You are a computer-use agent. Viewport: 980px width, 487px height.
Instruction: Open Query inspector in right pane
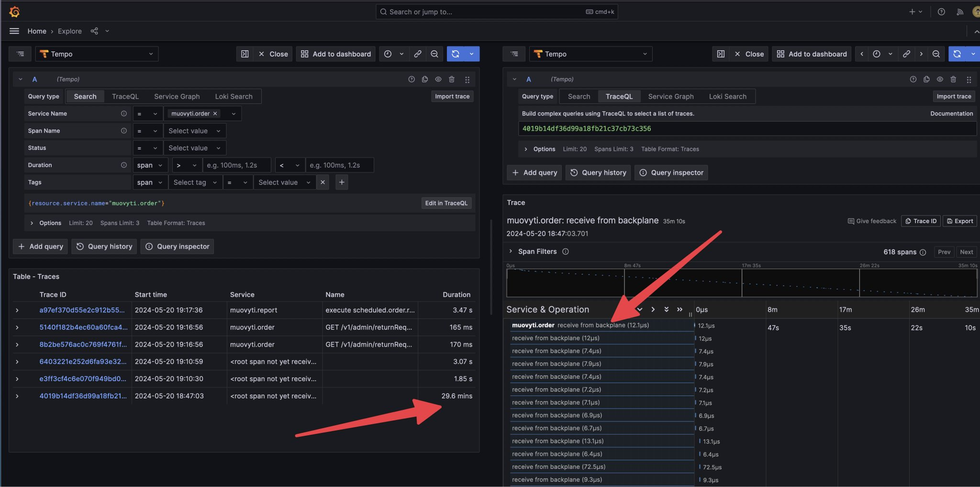pyautogui.click(x=671, y=173)
